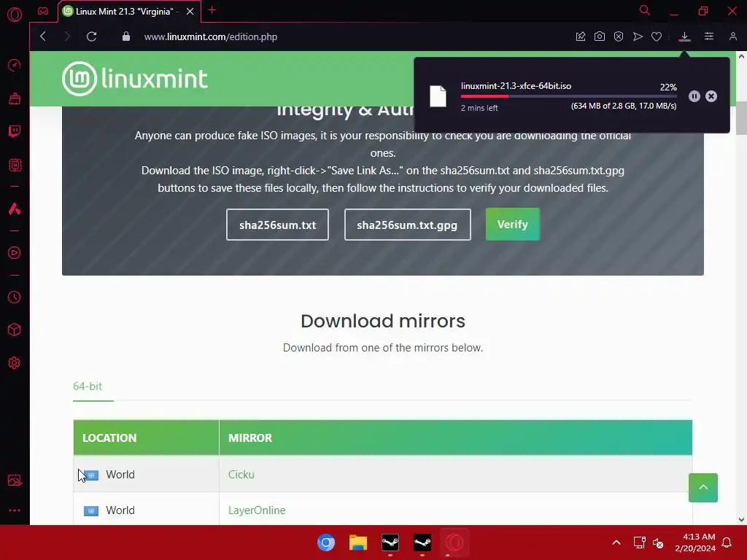This screenshot has height=560, width=747.
Task: Pause the linuxmint ISO download
Action: click(694, 96)
